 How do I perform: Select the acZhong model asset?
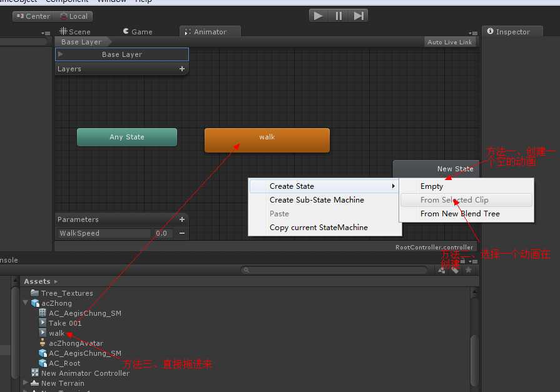(51, 303)
